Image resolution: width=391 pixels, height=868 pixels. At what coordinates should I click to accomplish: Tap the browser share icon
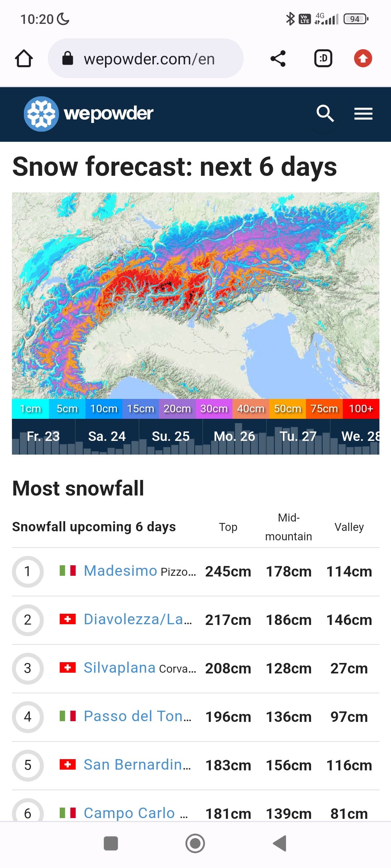click(x=277, y=58)
